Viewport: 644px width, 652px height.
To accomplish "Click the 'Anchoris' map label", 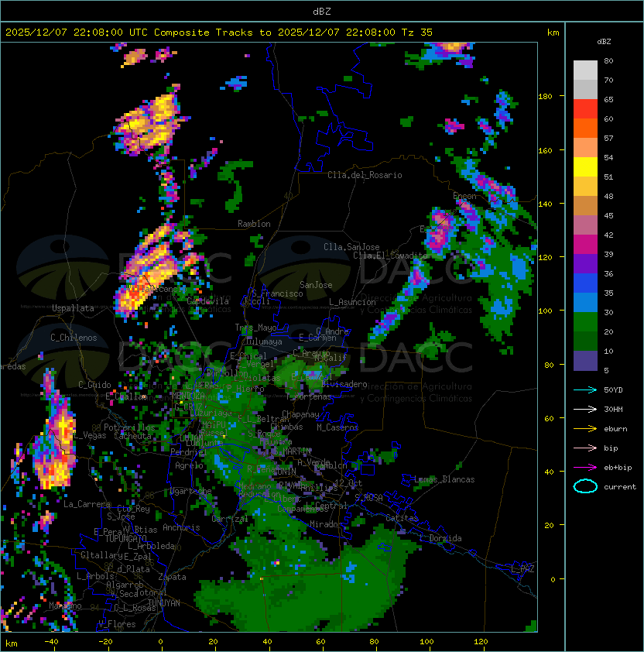I will tap(181, 527).
